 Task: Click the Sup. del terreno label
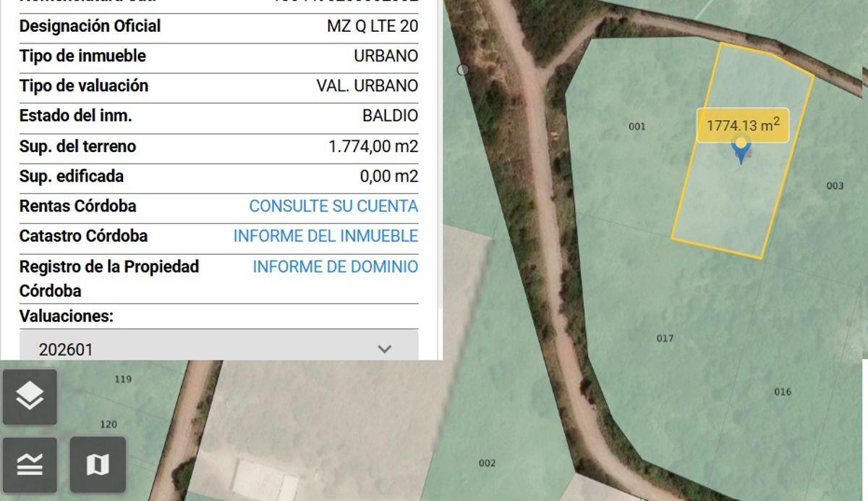(x=77, y=146)
